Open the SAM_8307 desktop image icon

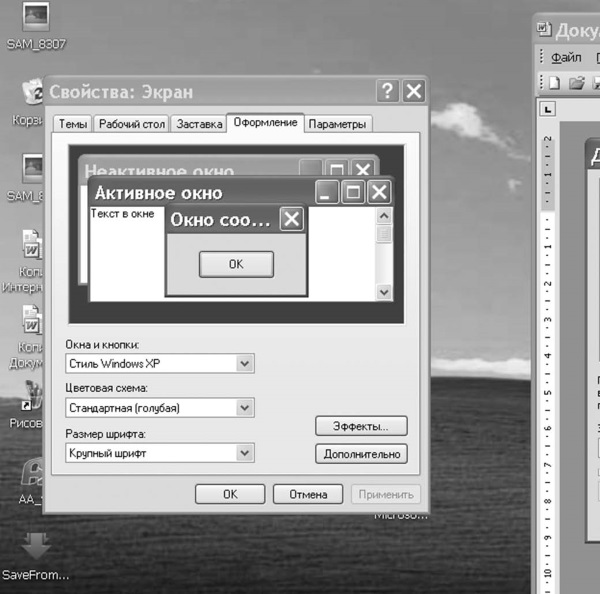(x=35, y=20)
